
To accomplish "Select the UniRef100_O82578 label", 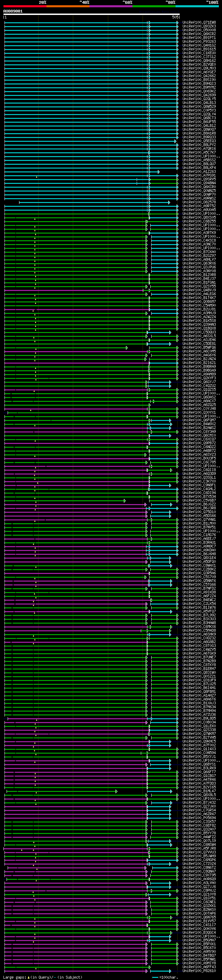I will [x=199, y=202].
